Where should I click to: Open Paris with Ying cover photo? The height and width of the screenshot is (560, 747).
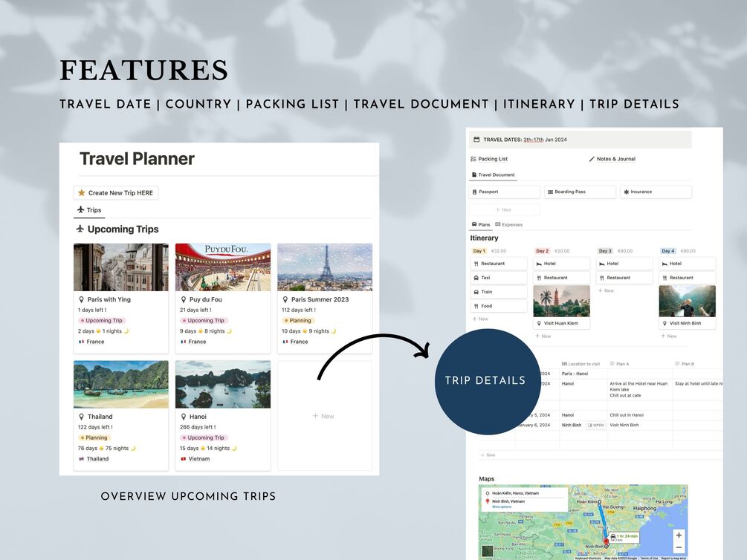click(x=121, y=267)
